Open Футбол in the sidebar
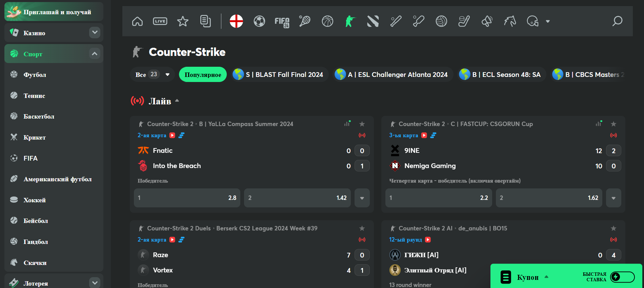The width and height of the screenshot is (644, 288). coord(35,75)
